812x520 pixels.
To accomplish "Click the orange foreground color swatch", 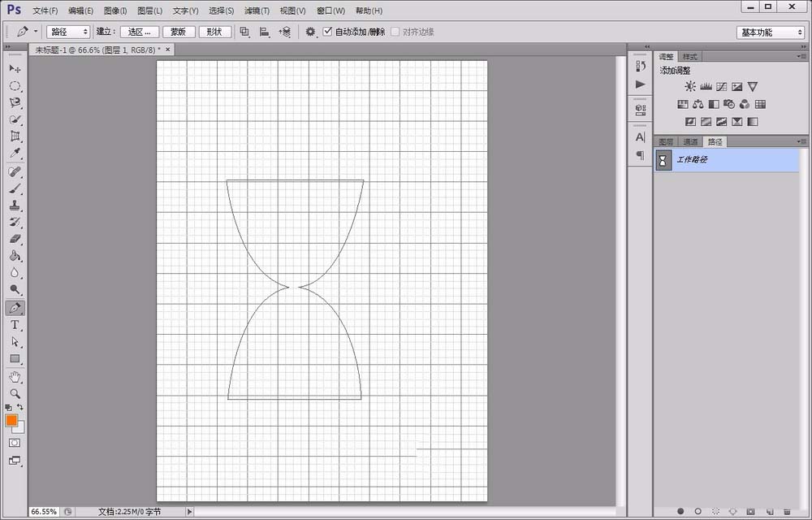I will 11,420.
